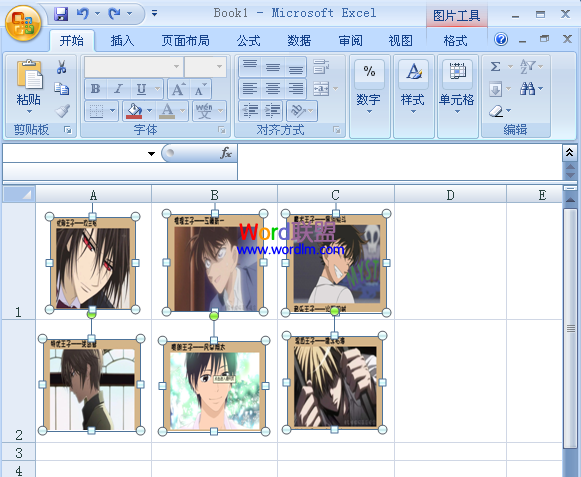
Task: Click the phonetic guide wén icon
Action: pyautogui.click(x=204, y=111)
